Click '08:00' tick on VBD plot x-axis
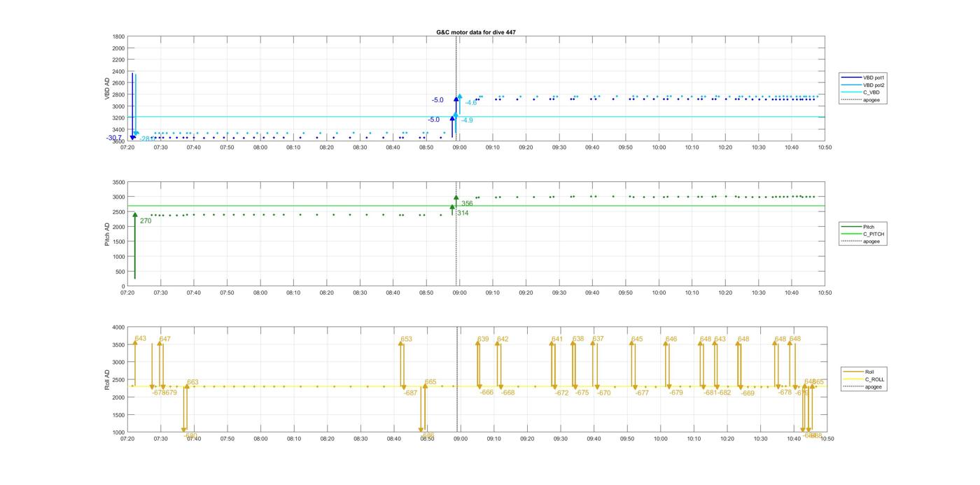This screenshot has height=485, width=980. click(260, 148)
